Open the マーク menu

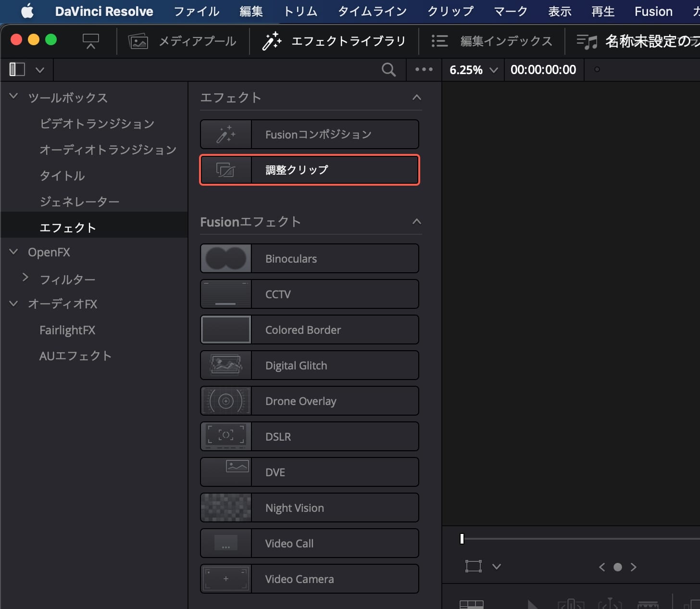511,12
